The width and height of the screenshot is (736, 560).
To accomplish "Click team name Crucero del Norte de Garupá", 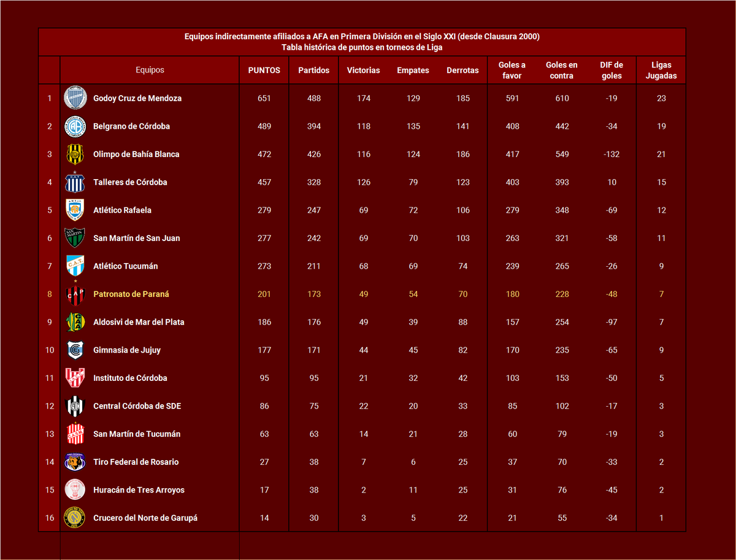I will click(145, 518).
